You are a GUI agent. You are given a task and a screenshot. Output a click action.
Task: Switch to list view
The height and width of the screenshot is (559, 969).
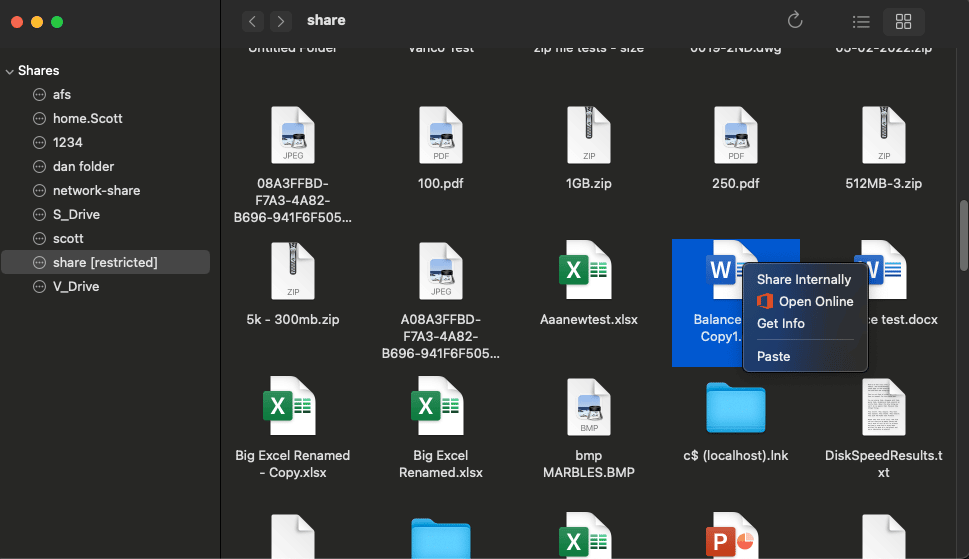[860, 21]
